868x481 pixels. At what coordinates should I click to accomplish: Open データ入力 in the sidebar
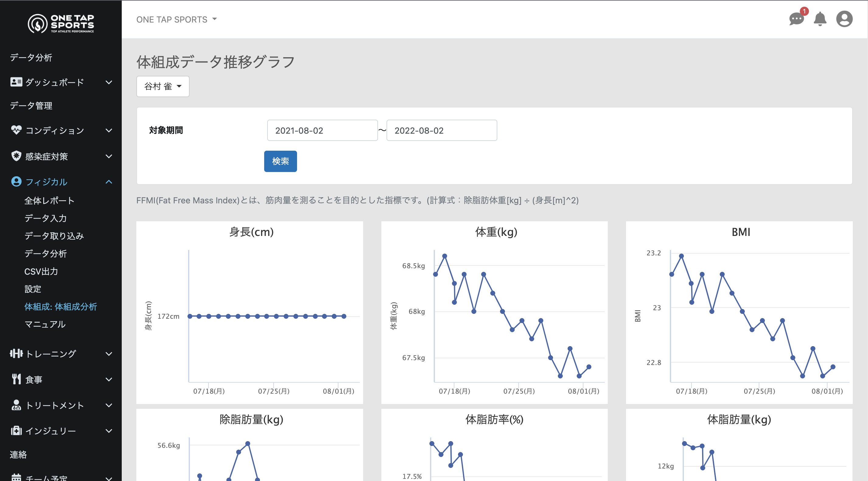click(x=45, y=218)
